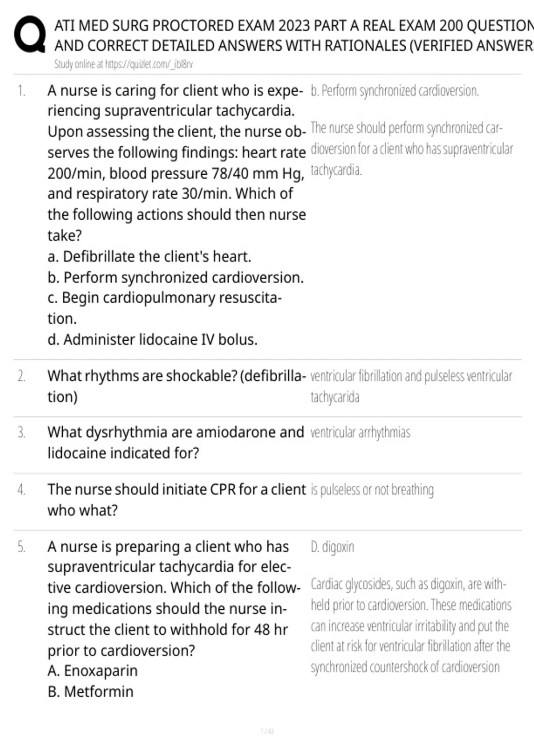Click option b. Perform synchronized cardioversion in question

175,277
